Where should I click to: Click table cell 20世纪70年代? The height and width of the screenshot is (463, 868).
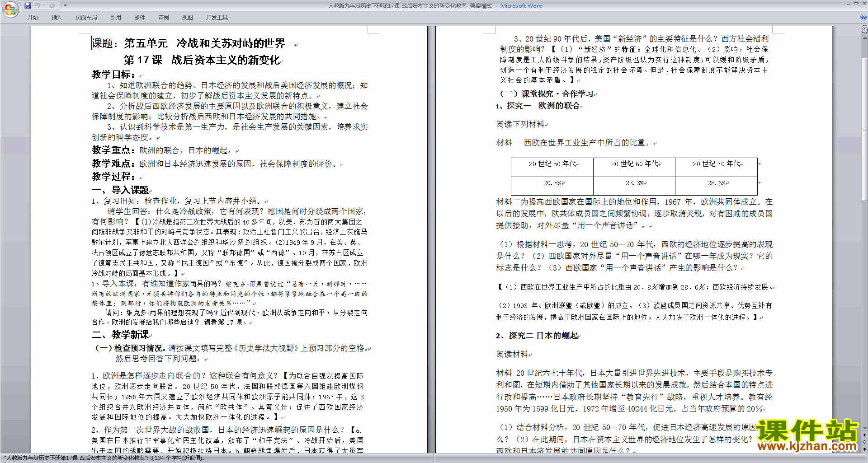(716, 167)
